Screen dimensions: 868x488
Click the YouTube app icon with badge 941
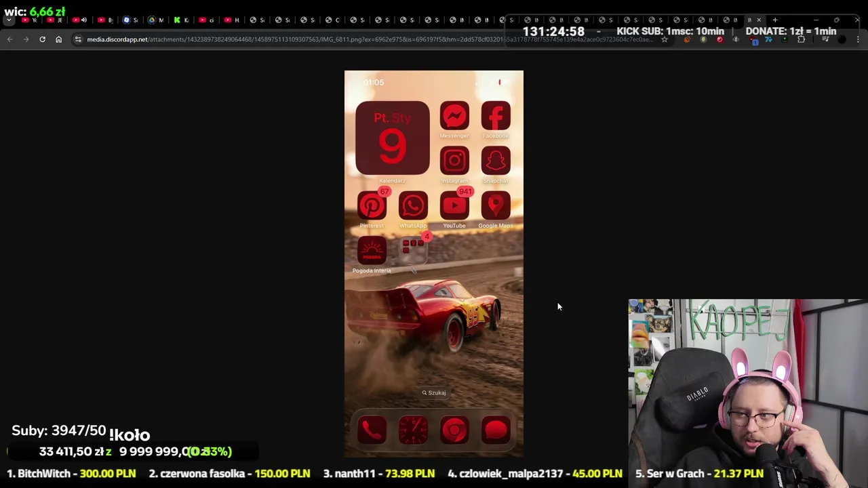[x=454, y=205]
